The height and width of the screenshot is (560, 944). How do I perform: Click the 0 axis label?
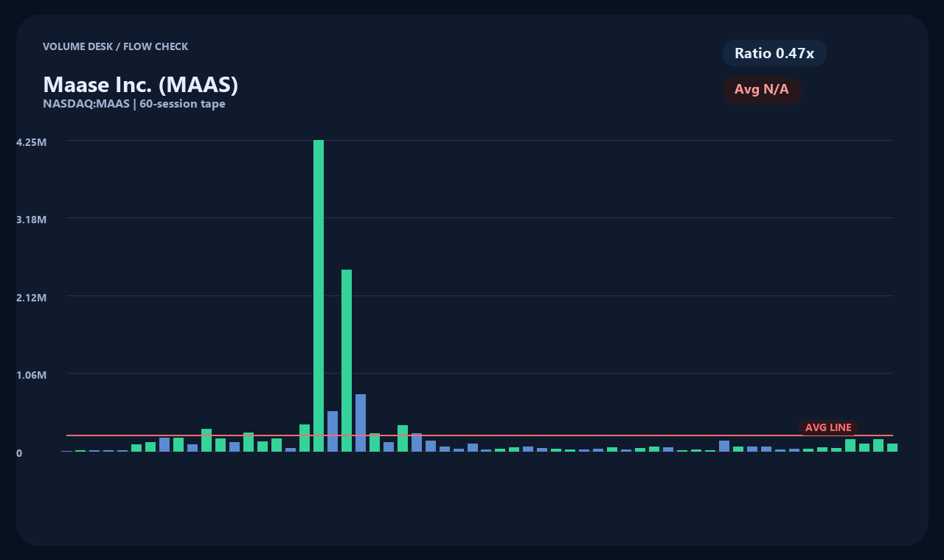pos(19,453)
